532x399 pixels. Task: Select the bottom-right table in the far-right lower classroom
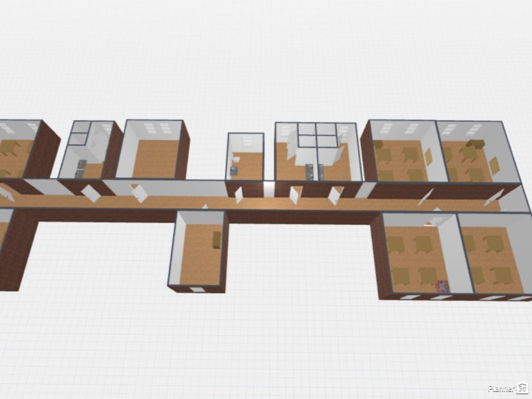502,275
